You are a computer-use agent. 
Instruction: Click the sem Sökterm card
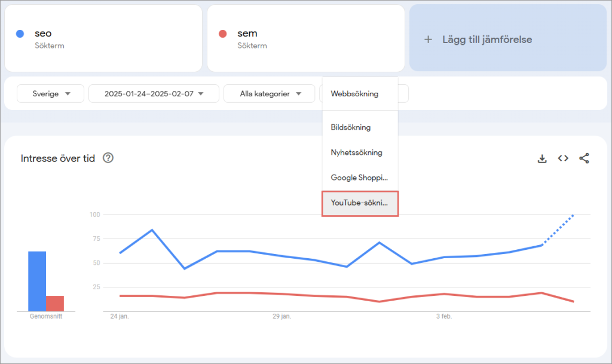point(305,38)
